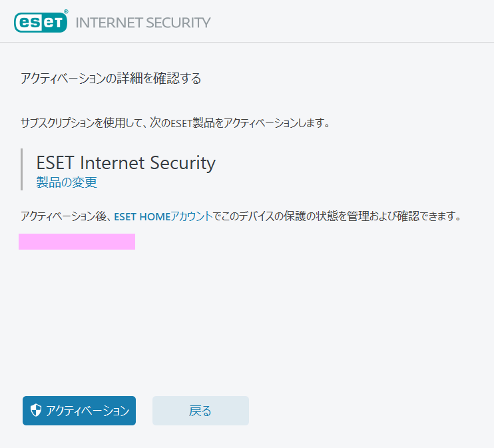Open the ESET HOME bold link text
This screenshot has height=448, width=494.
click(x=142, y=216)
